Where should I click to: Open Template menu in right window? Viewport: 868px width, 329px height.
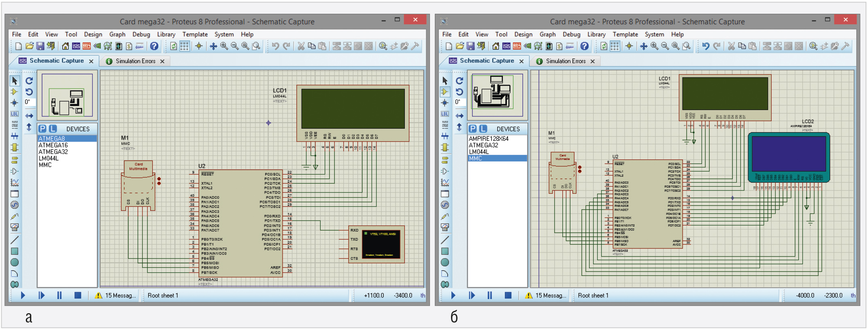pyautogui.click(x=625, y=34)
